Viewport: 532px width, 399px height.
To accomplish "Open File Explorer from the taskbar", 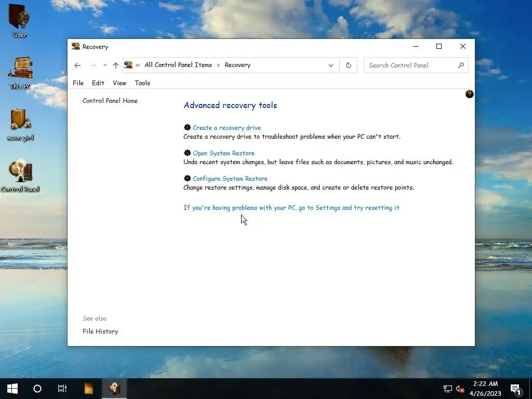I will (88, 389).
